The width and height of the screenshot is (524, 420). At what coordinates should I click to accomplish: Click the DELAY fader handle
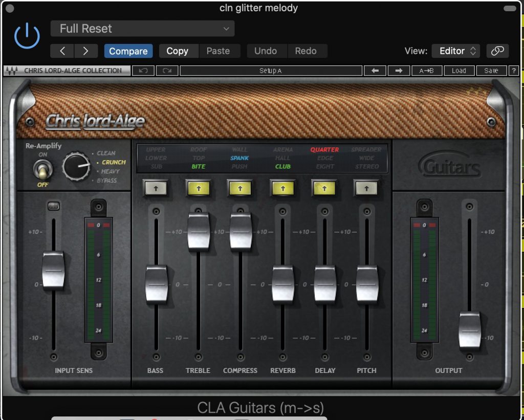click(x=325, y=284)
